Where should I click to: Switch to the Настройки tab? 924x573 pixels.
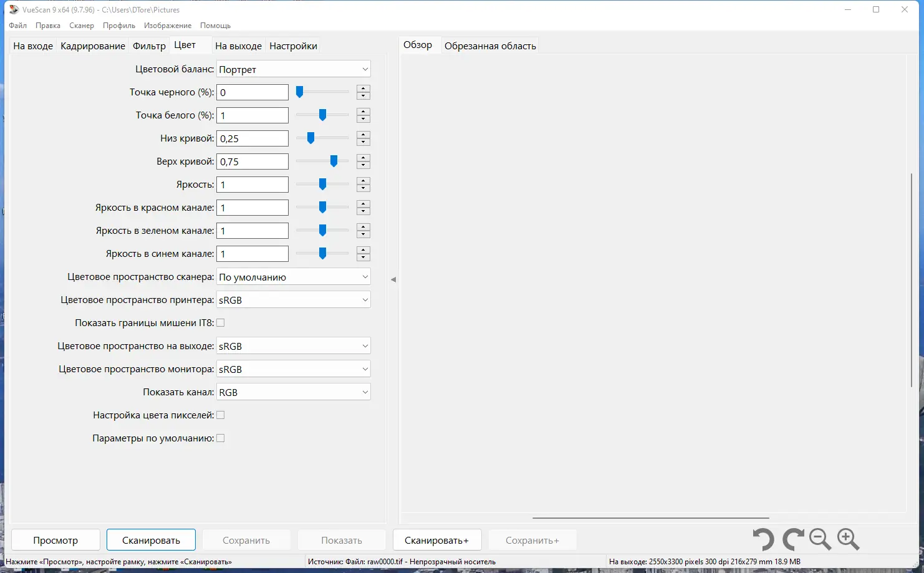coord(294,46)
